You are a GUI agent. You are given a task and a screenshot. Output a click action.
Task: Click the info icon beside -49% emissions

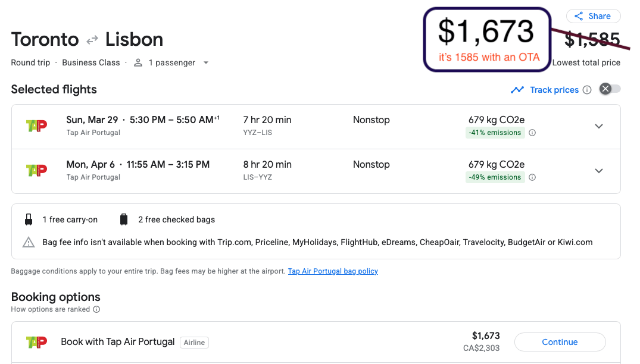click(x=532, y=177)
